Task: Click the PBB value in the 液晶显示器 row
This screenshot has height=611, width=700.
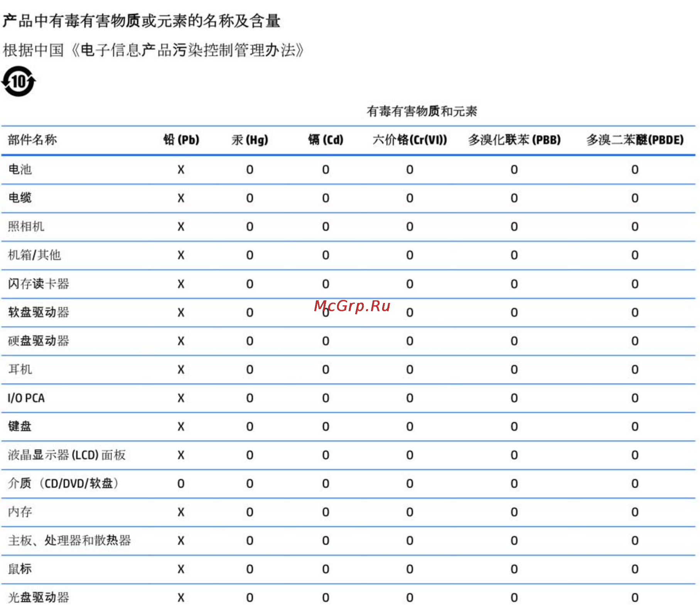Action: tap(514, 455)
